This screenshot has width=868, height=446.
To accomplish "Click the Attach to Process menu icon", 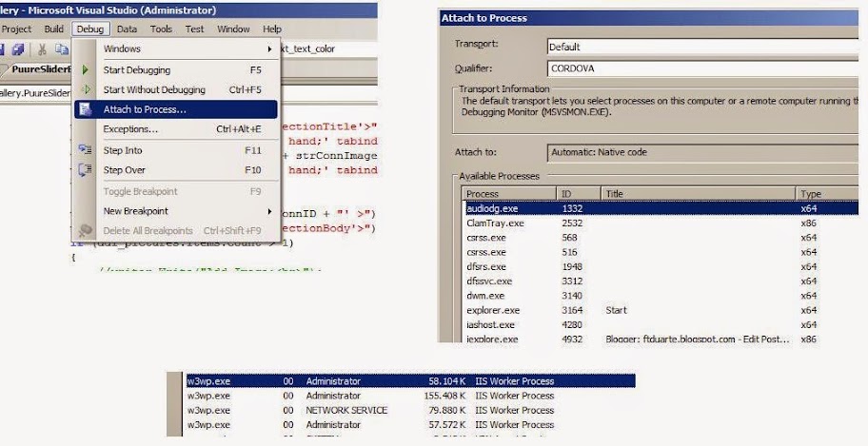I will (86, 109).
